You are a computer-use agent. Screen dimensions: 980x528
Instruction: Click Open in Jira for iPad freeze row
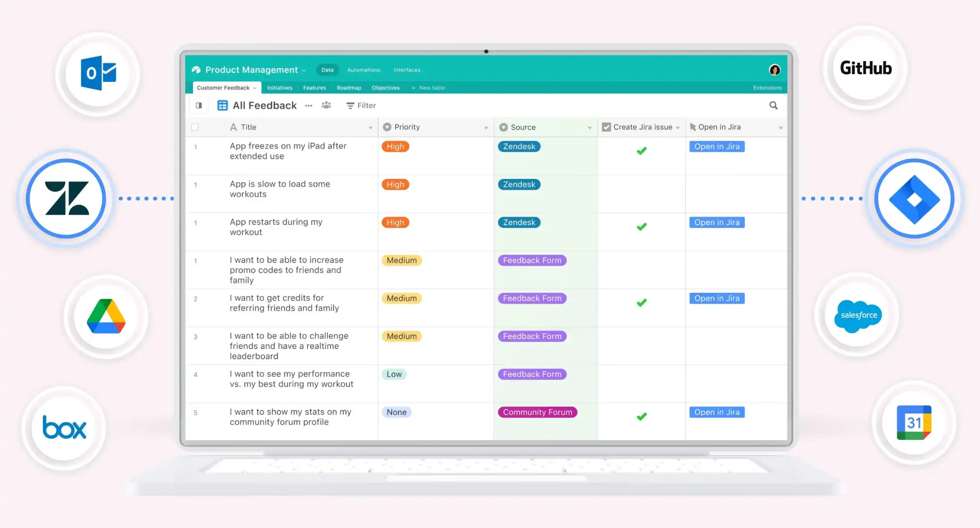pyautogui.click(x=717, y=147)
